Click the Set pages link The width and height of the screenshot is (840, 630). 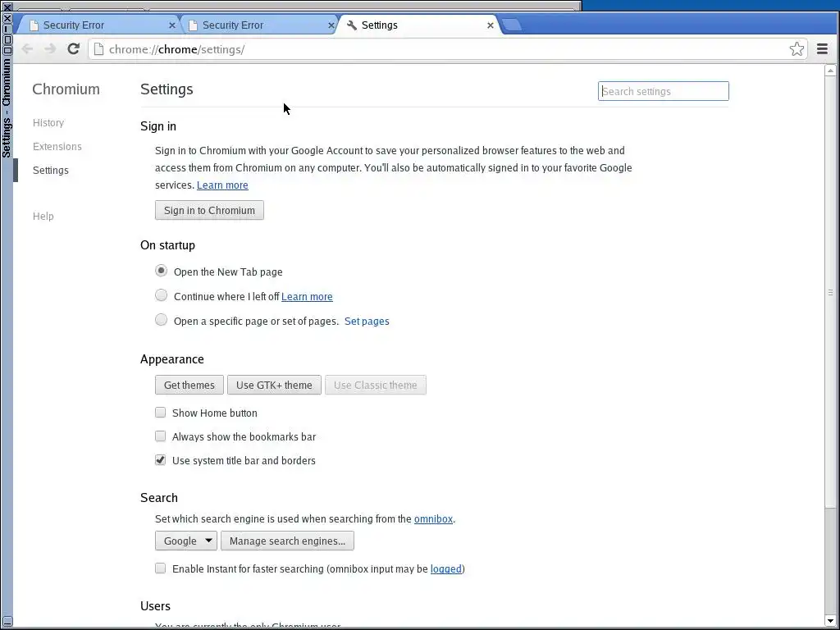tap(367, 321)
